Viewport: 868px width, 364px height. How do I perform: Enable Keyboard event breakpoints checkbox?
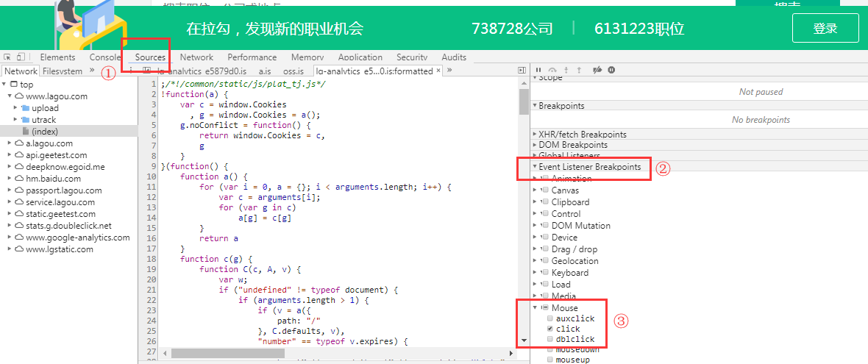coord(545,273)
